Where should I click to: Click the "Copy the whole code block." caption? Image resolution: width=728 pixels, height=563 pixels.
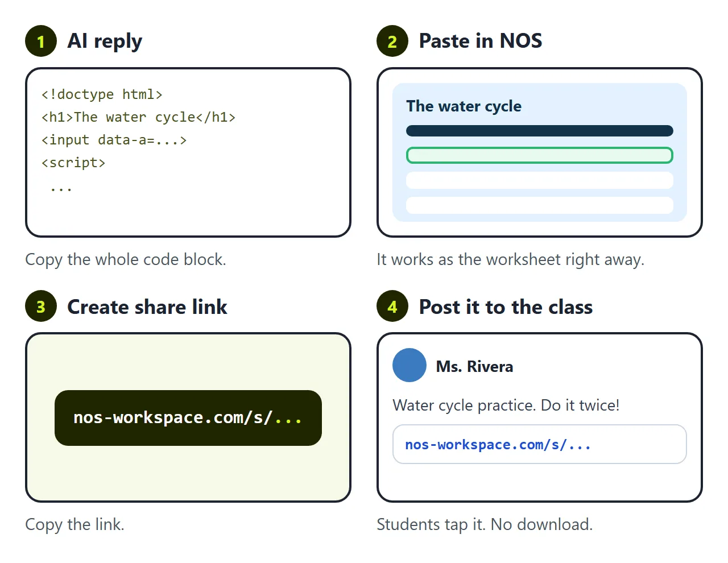point(126,259)
